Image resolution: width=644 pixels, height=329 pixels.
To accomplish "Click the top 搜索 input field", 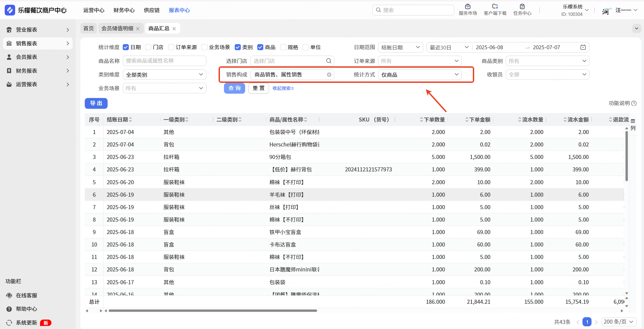I will (413, 10).
